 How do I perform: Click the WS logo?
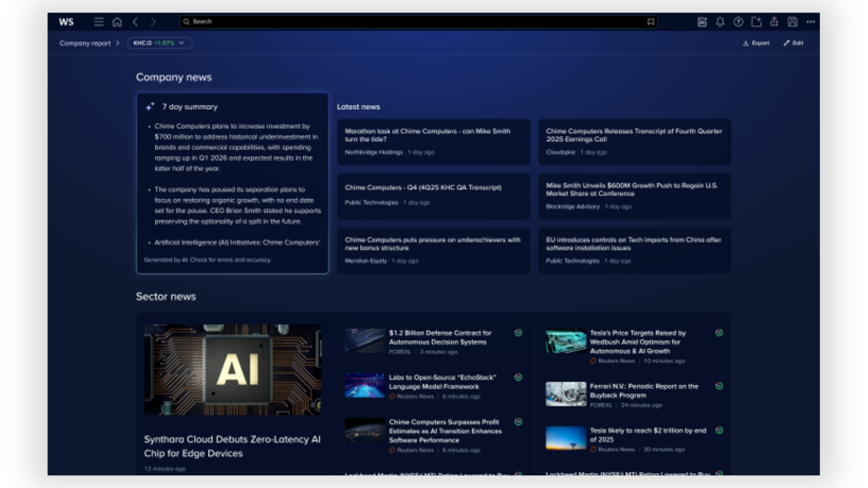coord(67,22)
